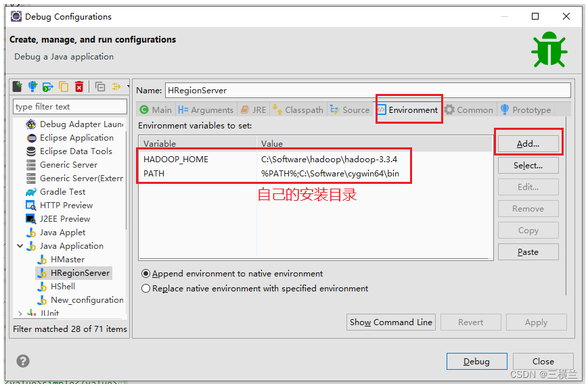Click the HTTP Preview icon

pyautogui.click(x=30, y=206)
